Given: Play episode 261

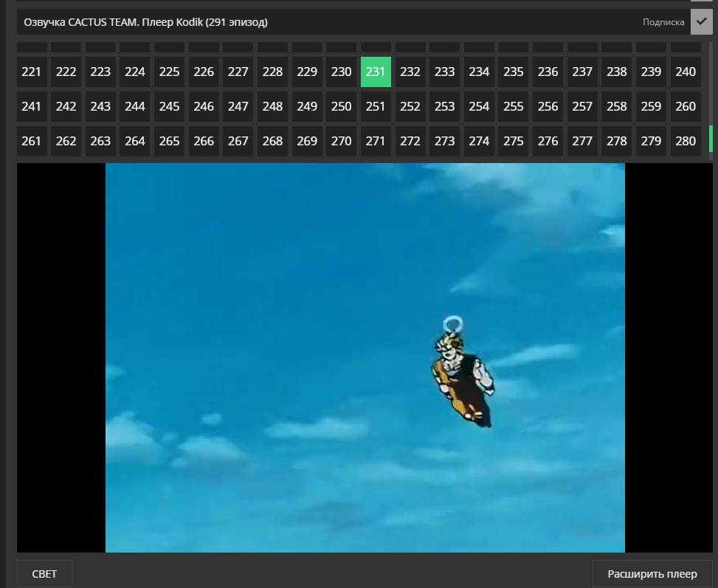Looking at the screenshot, I should point(32,141).
